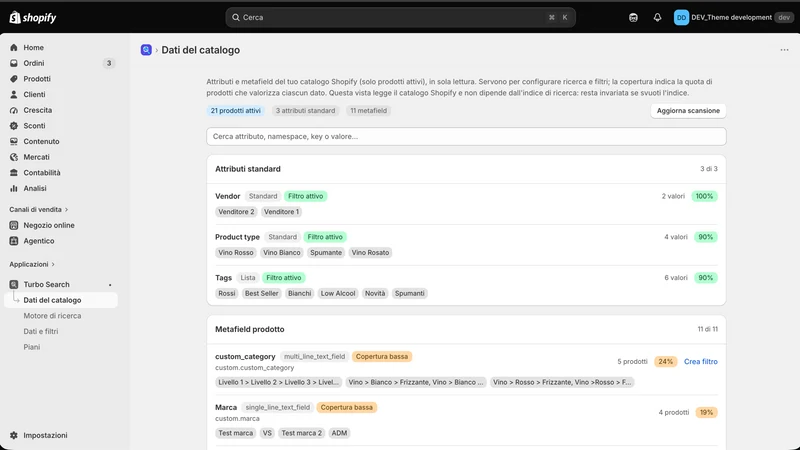Open Piani submenu item
This screenshot has height=450, width=800.
tap(32, 347)
